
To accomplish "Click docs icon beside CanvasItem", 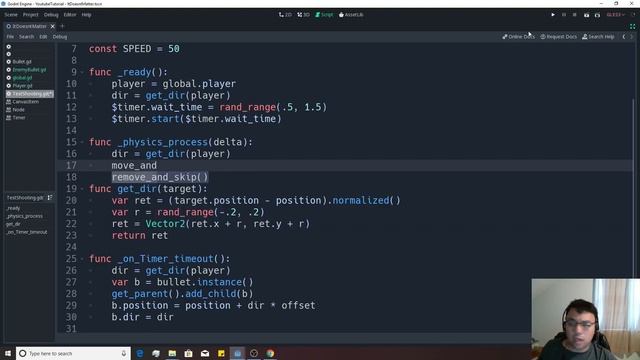I will (x=9, y=102).
